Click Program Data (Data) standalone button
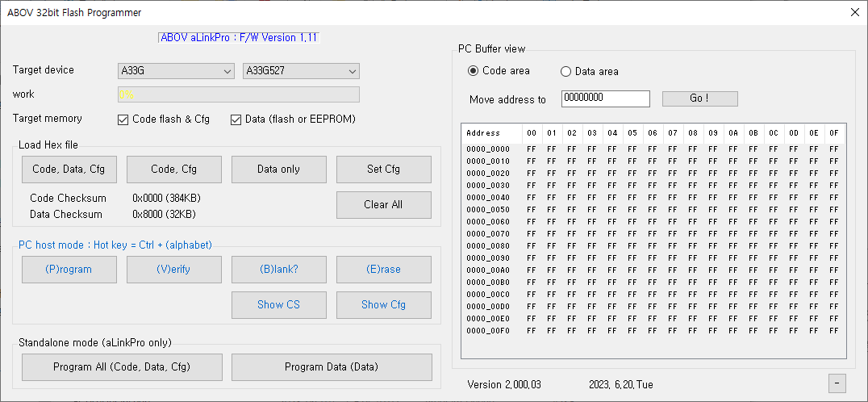The image size is (868, 402). tap(331, 367)
